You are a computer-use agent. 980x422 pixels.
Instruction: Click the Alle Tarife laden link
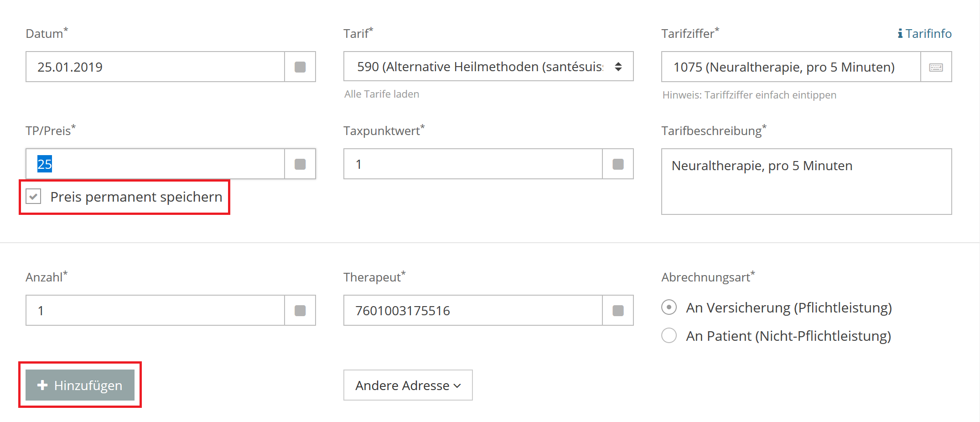click(382, 94)
